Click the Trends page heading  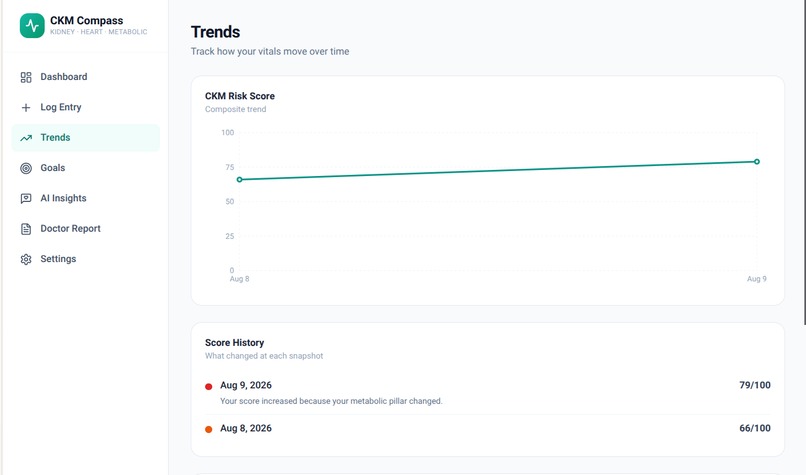click(215, 32)
